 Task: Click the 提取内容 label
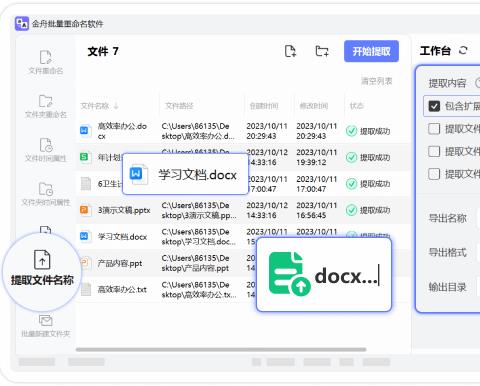[447, 83]
